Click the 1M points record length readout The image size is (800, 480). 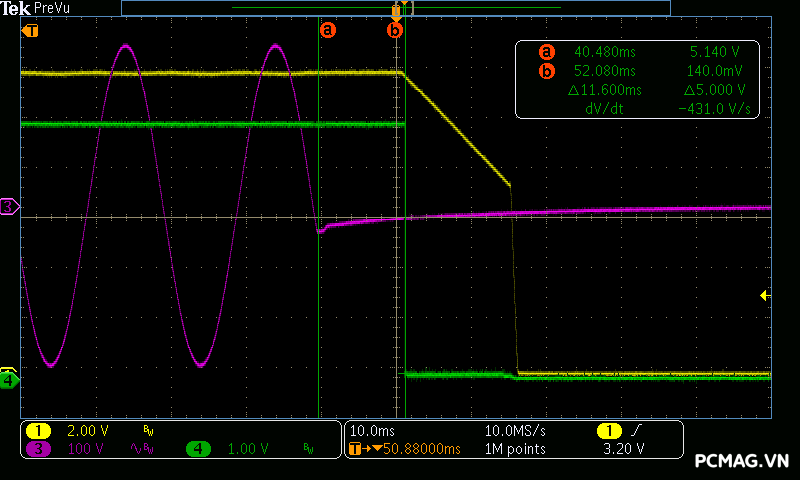pyautogui.click(x=516, y=449)
